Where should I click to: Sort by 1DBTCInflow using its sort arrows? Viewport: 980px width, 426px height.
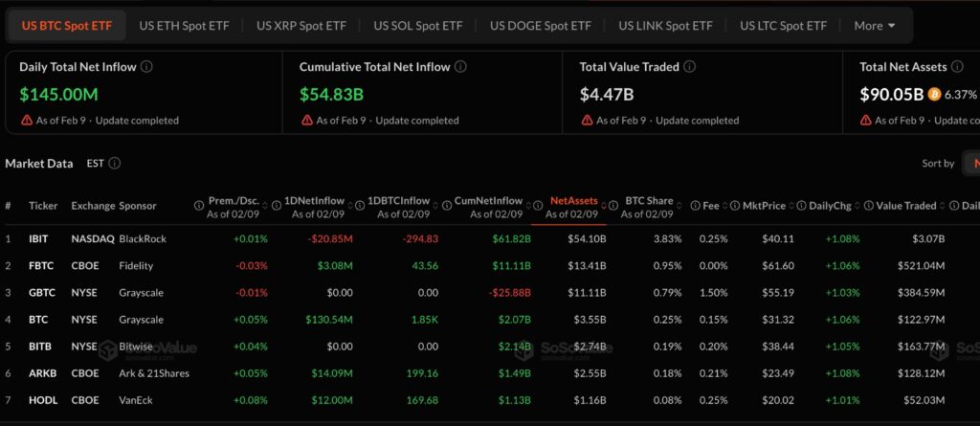435,206
